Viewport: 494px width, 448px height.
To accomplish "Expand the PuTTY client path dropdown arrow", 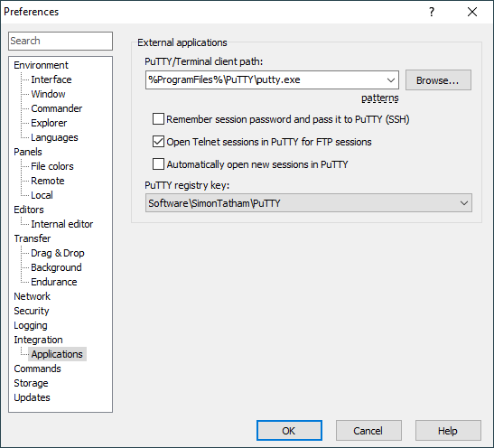I will 391,80.
